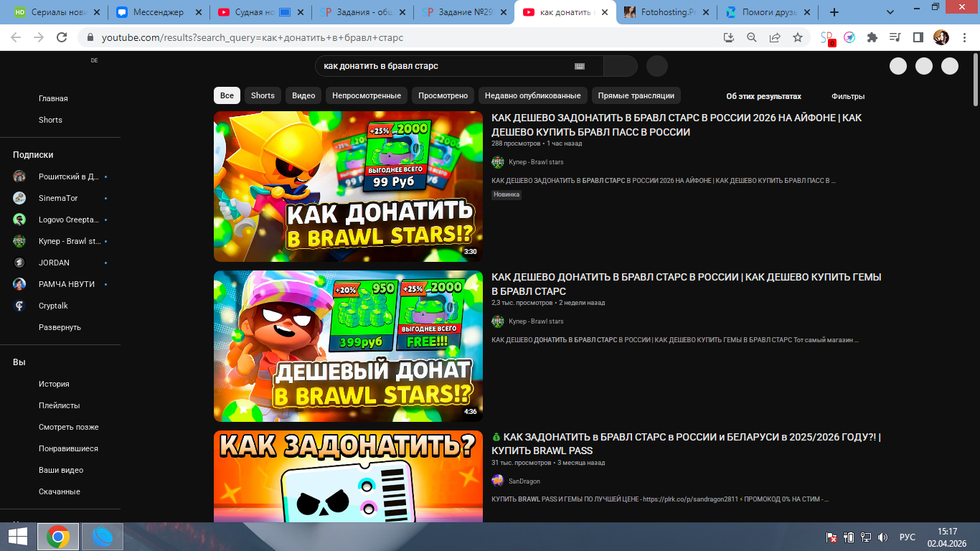980x551 pixels.
Task: Click the Рошитский channel avatar in sidebar
Action: (x=19, y=176)
